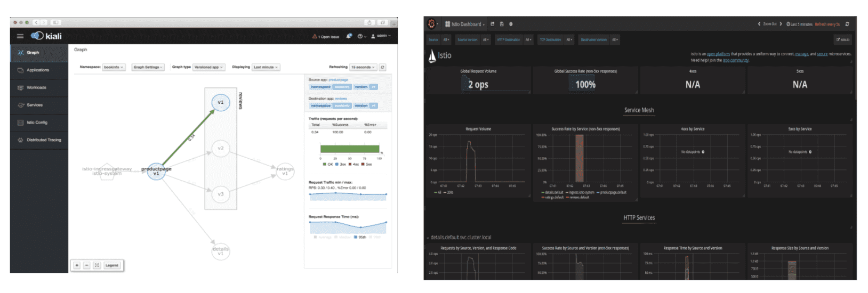
Task: Click the Kiali logo
Action: click(46, 36)
